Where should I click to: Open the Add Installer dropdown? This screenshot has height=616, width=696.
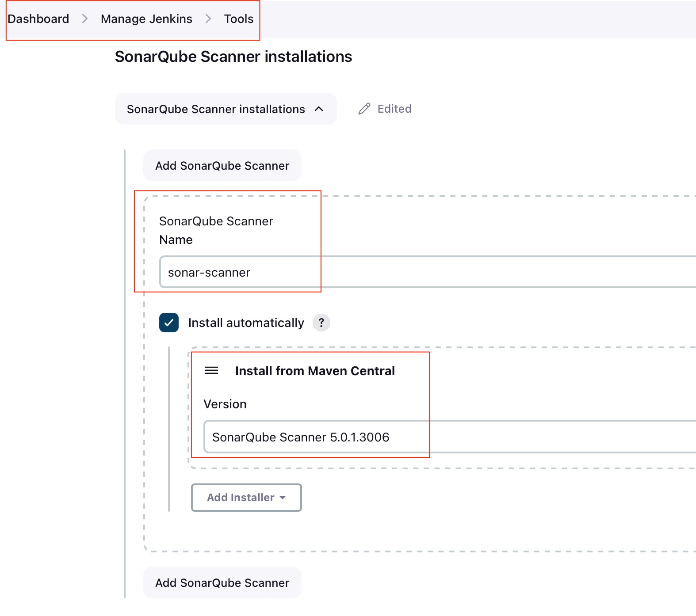coord(246,498)
